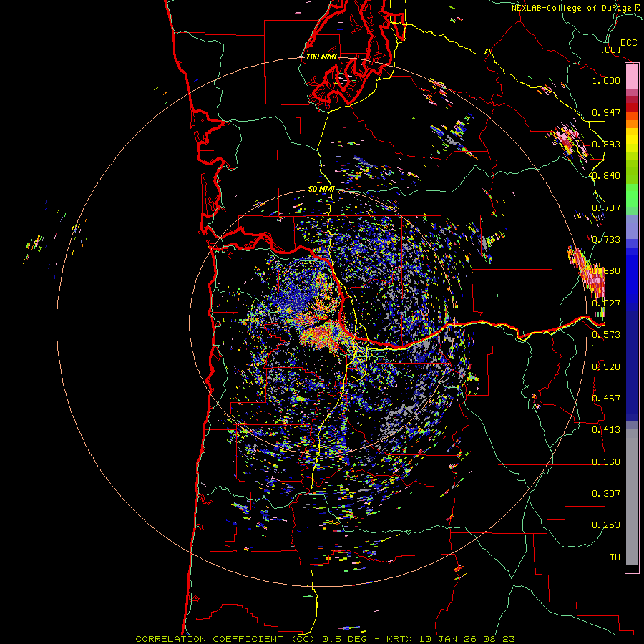
Task: Click the 10 JAN 26 date in the caption
Action: pos(449,639)
